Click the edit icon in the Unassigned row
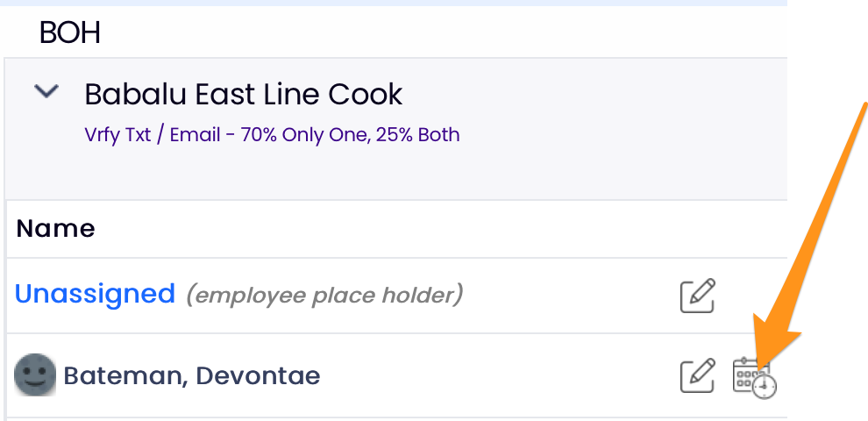 point(698,296)
